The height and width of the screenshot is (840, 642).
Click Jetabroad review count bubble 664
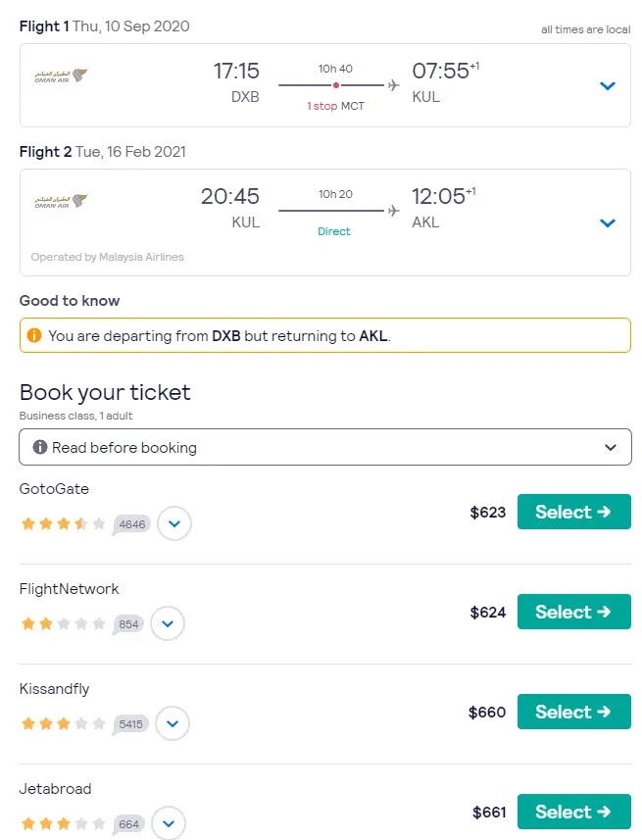[128, 824]
